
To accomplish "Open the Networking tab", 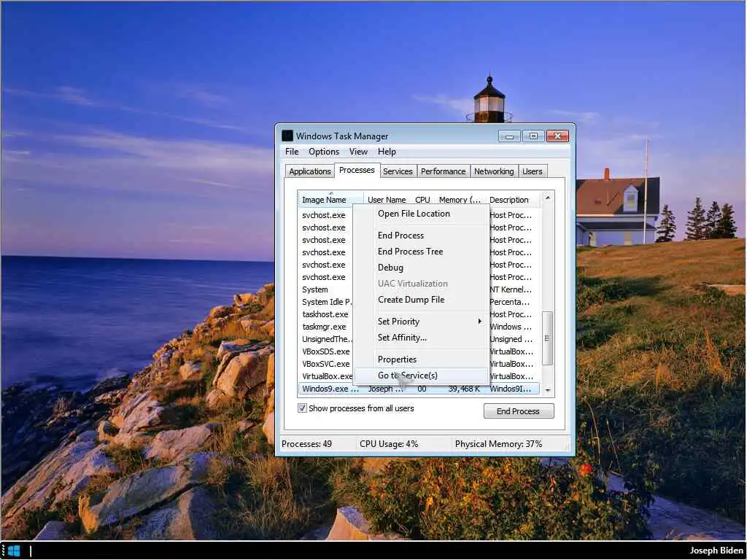I will (x=494, y=171).
